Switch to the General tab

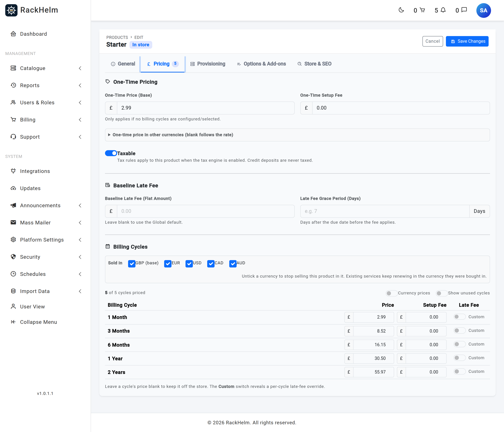tap(123, 64)
